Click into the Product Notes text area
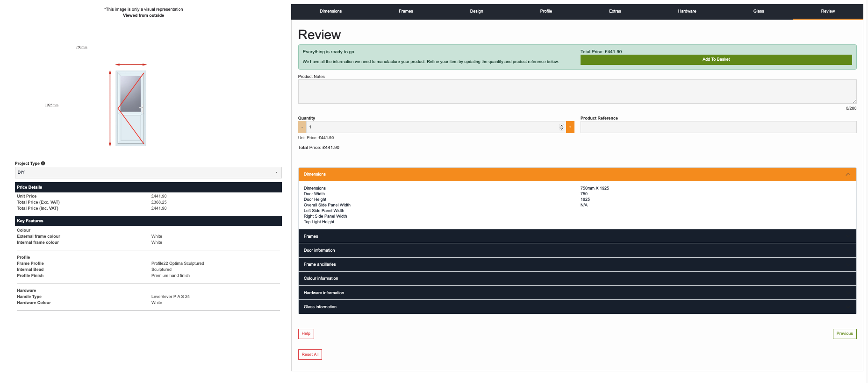The image size is (868, 383). 577,92
